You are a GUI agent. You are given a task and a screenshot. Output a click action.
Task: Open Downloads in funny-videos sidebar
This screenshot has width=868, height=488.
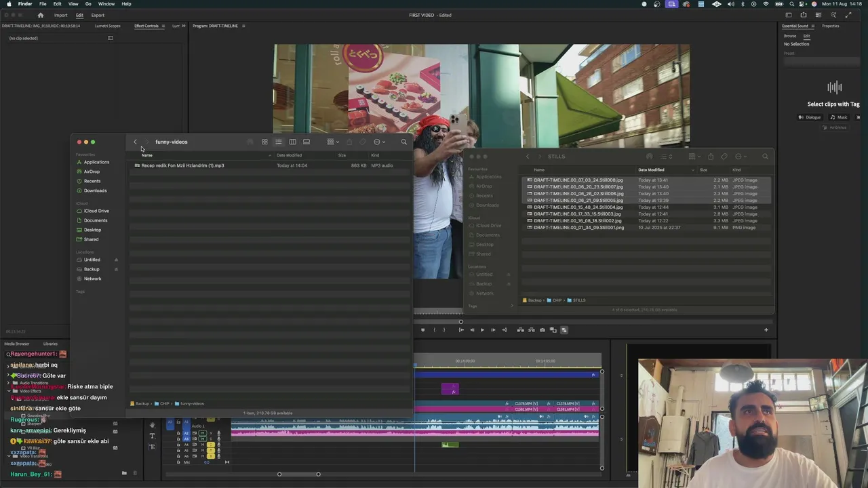[x=95, y=190]
